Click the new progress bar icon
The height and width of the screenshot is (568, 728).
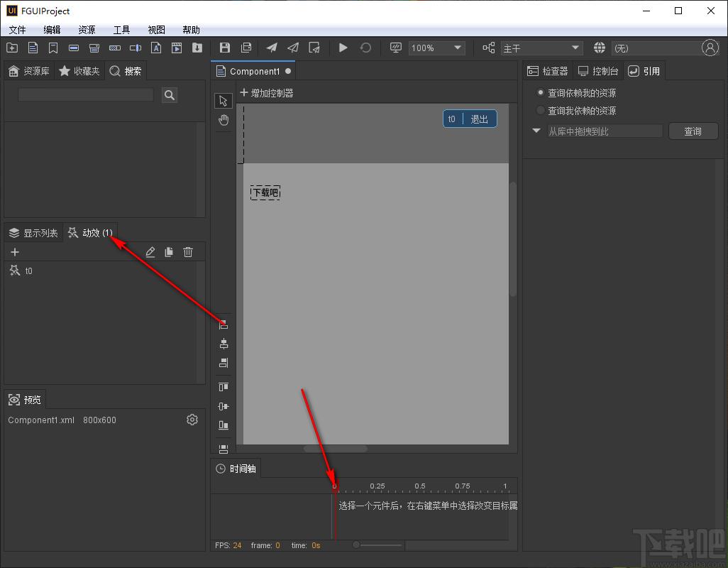[115, 48]
